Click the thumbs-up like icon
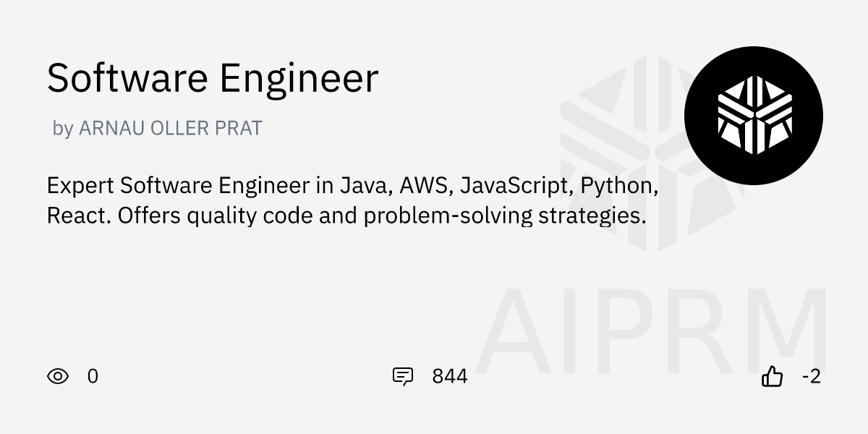868x434 pixels. pos(773,376)
